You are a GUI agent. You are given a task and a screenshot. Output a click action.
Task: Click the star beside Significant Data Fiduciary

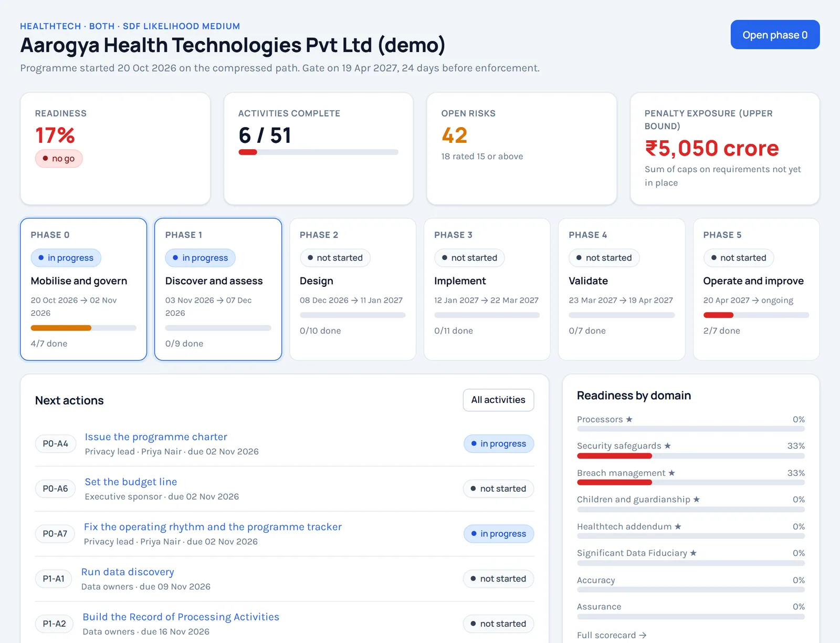[x=693, y=553]
